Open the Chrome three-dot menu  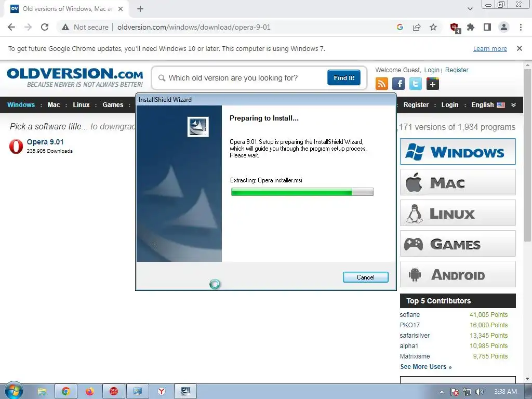click(x=521, y=27)
